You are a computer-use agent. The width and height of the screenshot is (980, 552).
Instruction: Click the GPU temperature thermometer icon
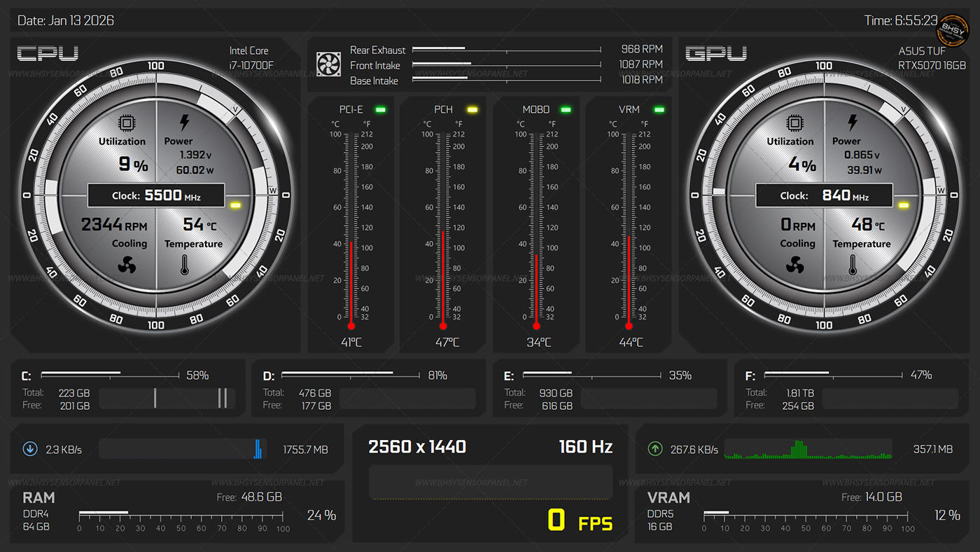[x=853, y=265]
